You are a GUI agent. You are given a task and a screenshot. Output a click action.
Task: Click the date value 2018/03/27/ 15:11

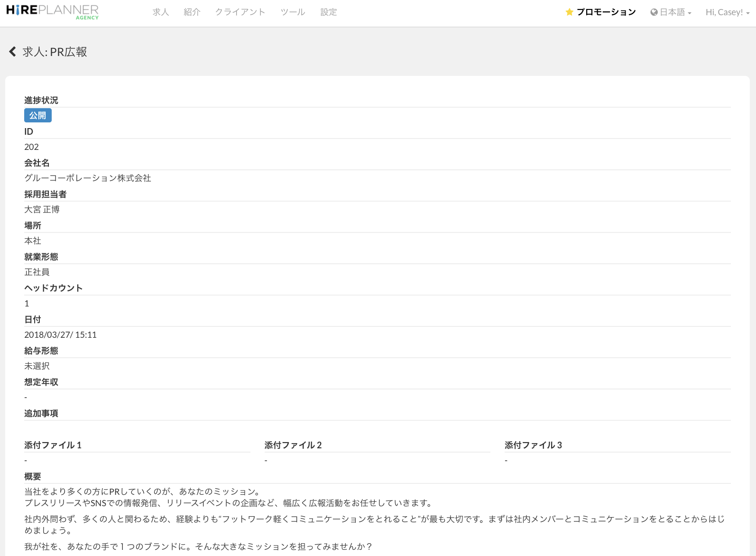(61, 334)
